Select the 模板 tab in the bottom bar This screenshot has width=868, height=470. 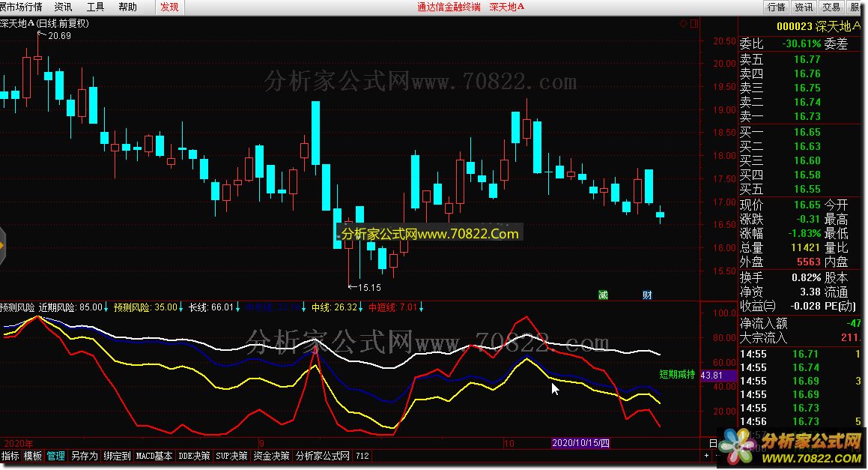(33, 457)
